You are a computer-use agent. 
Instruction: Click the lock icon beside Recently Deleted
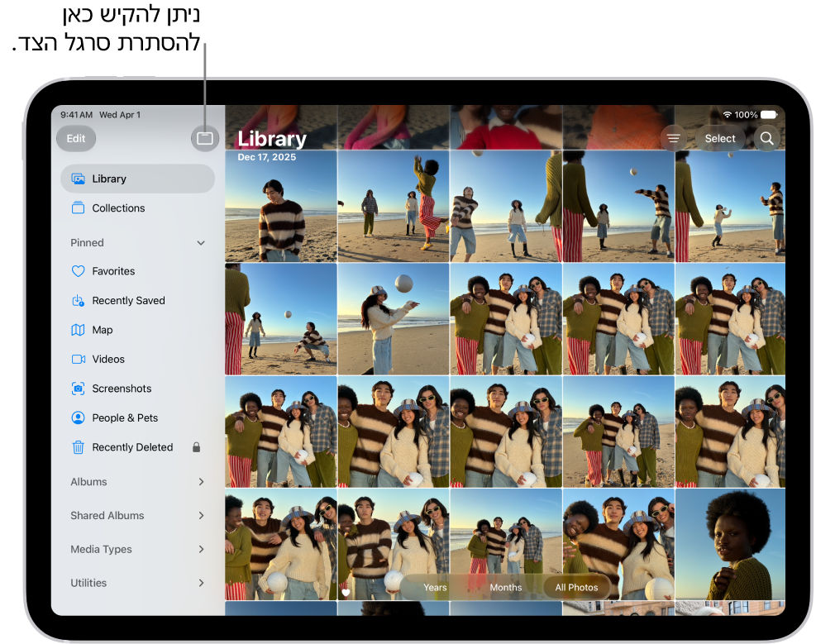[x=196, y=447]
